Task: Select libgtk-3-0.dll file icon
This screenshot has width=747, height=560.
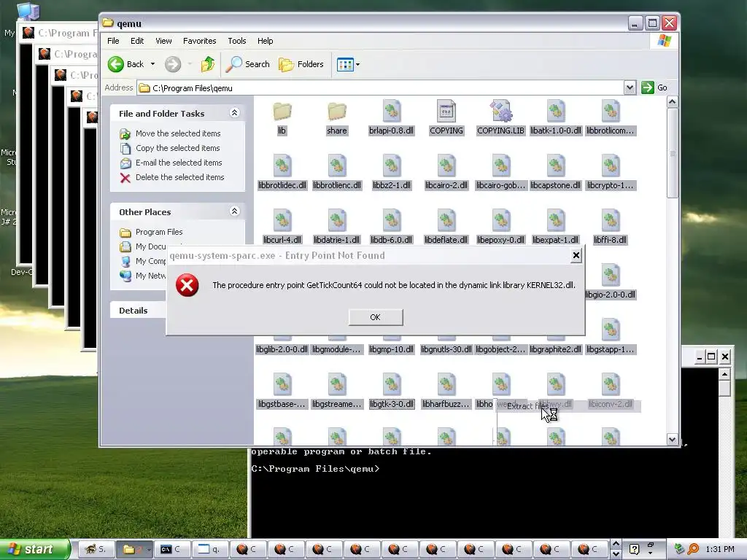Action: (392, 385)
